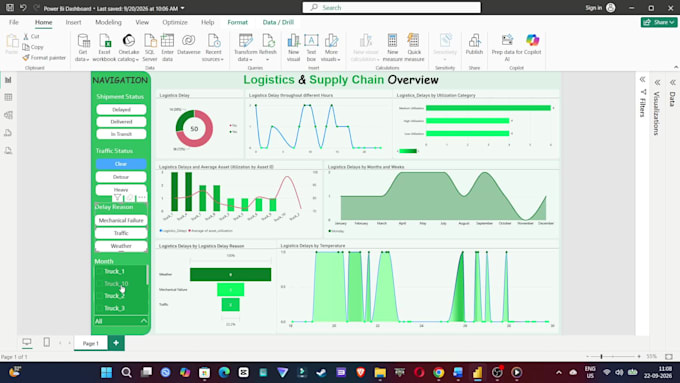Switch to mobile layout view
The image size is (680, 383).
pos(46,343)
